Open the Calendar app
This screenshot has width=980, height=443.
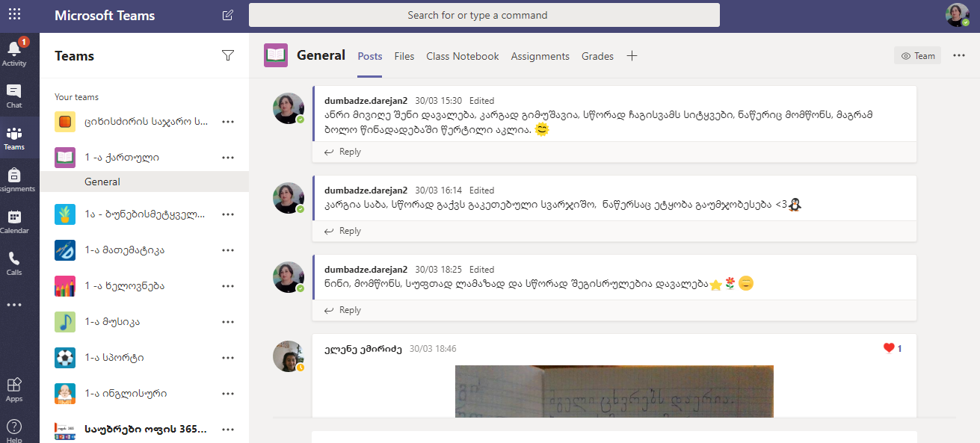[x=14, y=221]
